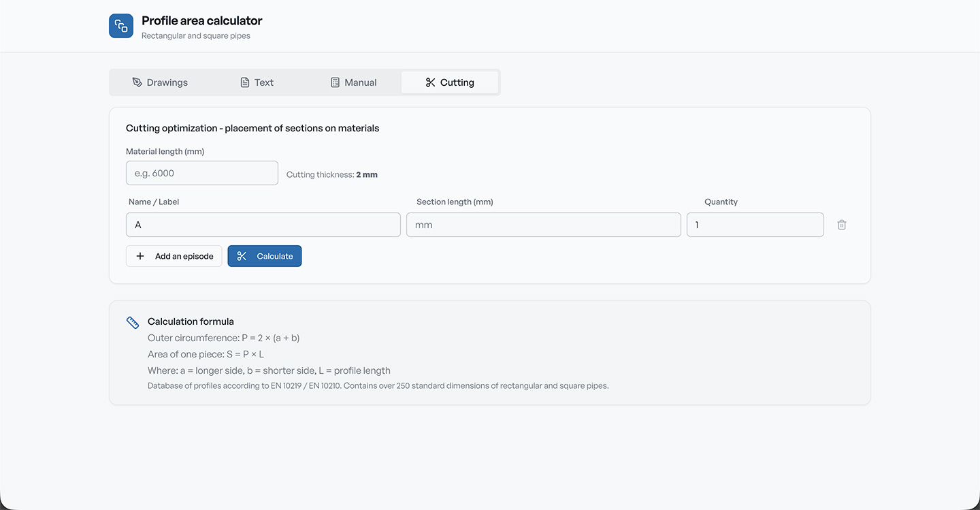Click the 'Quantity' column label
980x510 pixels.
721,202
